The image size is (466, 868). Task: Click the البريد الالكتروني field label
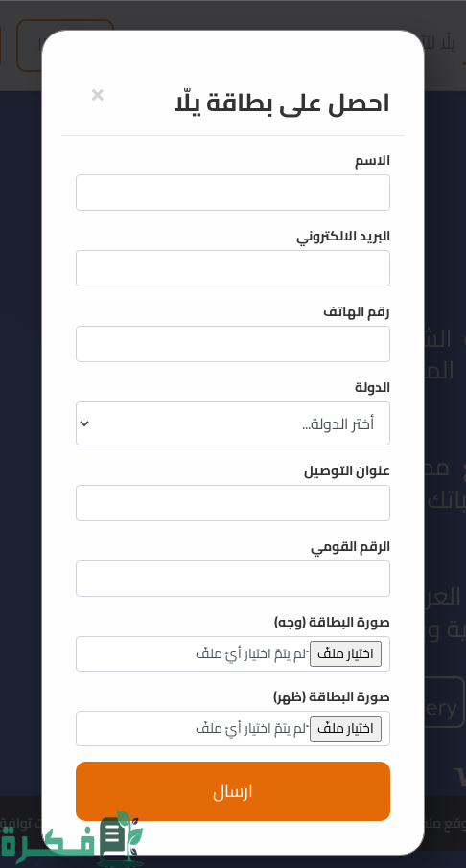pyautogui.click(x=343, y=237)
